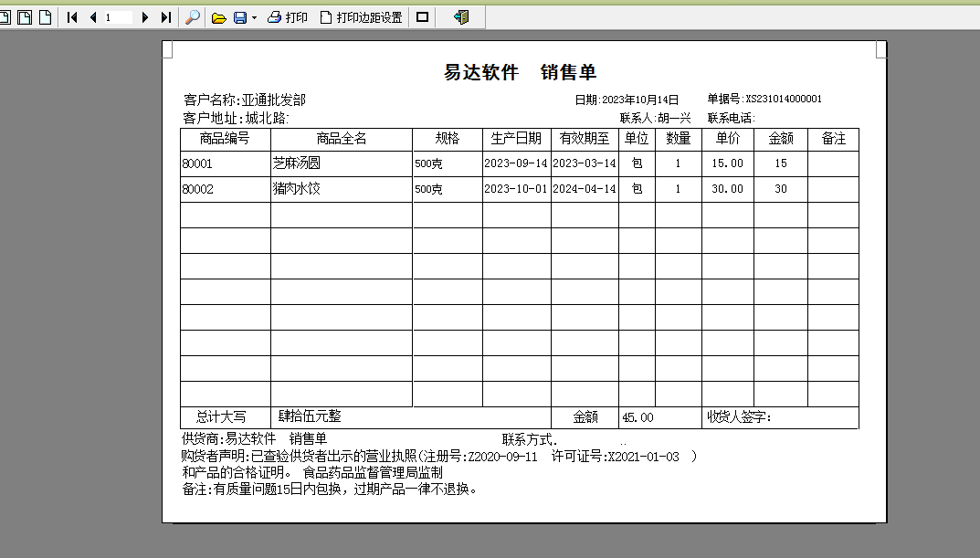Click the 金额 column header
Image resolution: width=980 pixels, height=558 pixels.
[x=781, y=139]
